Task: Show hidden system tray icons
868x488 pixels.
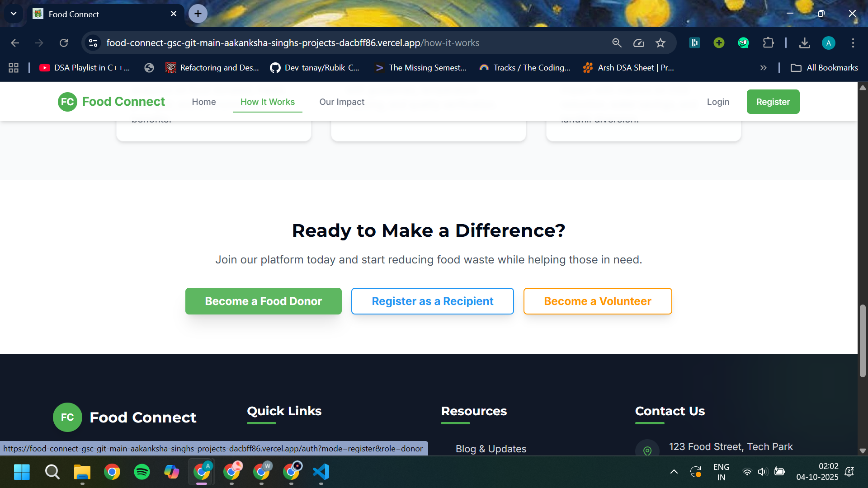Action: (674, 472)
